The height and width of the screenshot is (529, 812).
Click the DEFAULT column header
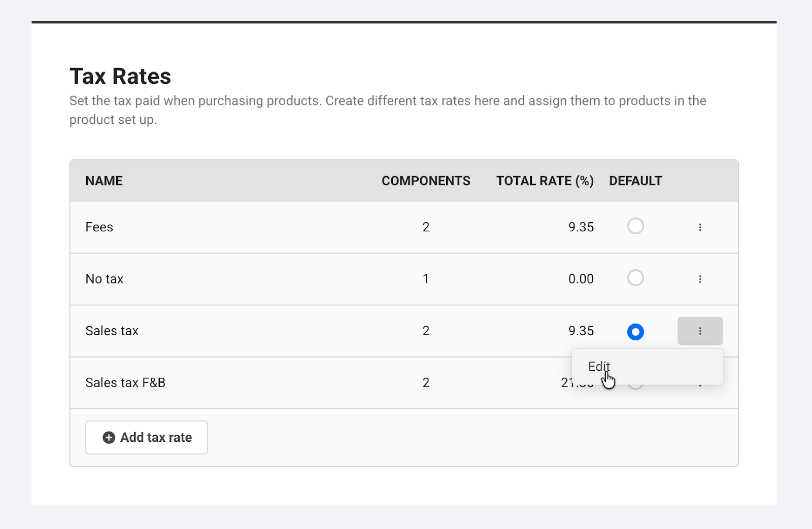point(635,181)
